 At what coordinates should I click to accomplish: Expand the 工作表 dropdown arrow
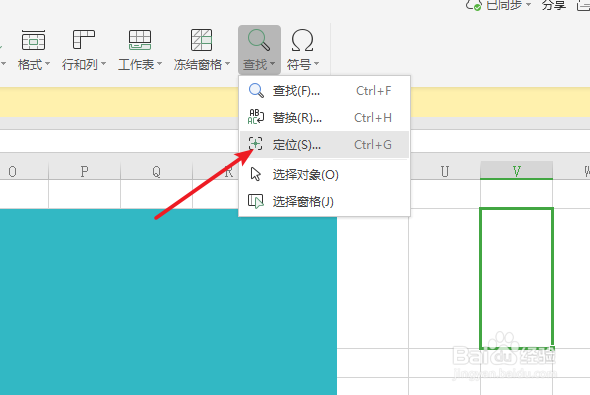click(160, 64)
